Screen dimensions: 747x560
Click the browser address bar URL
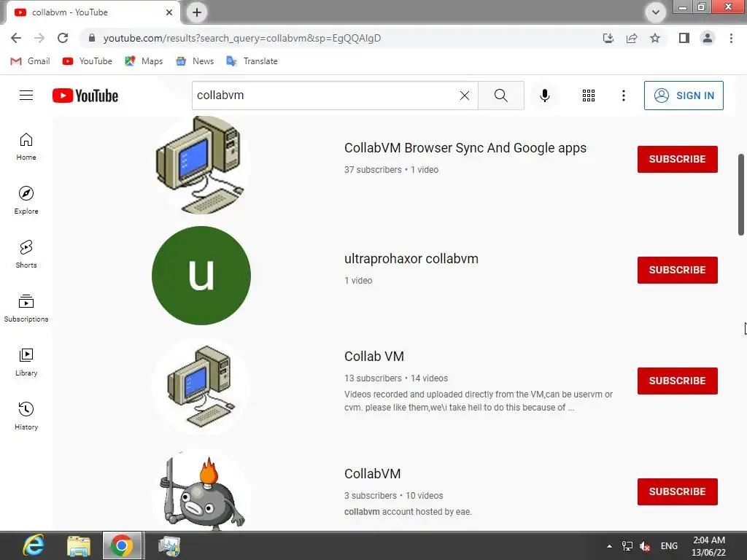tap(242, 38)
